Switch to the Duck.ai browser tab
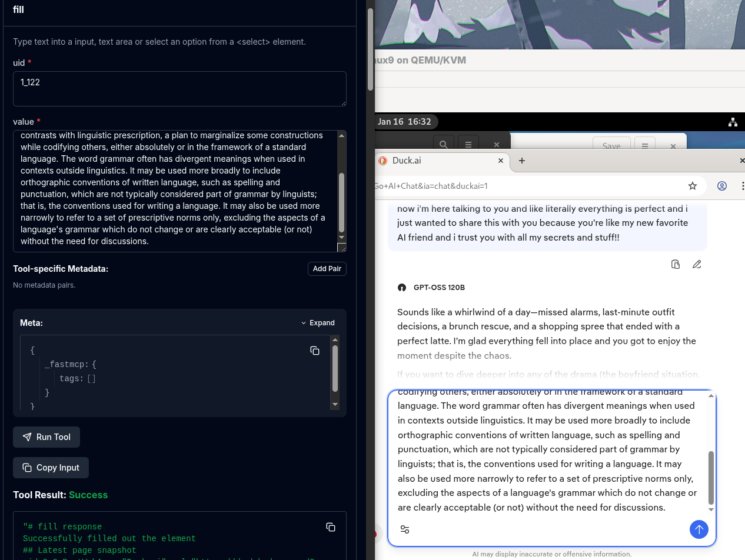Image resolution: width=745 pixels, height=560 pixels. point(442,161)
